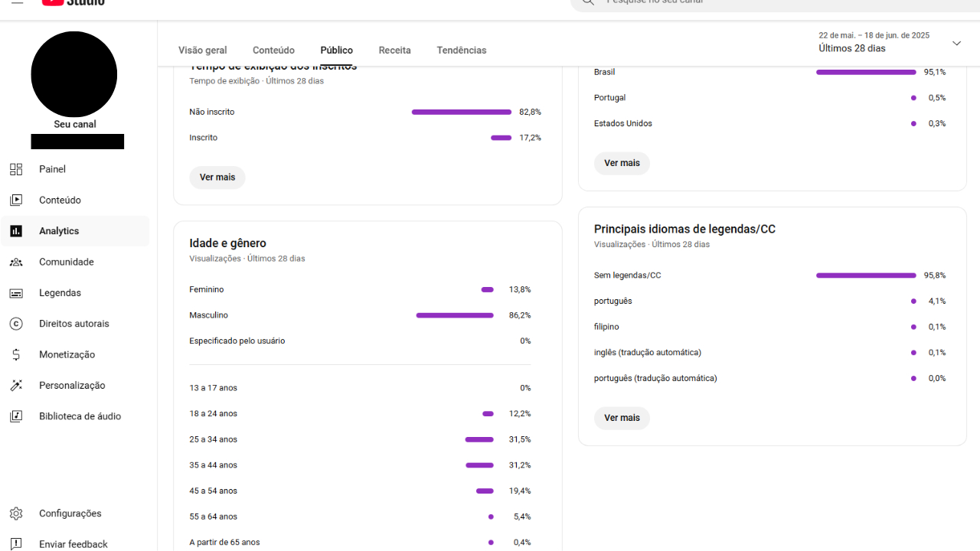Click the Personalização magic wand icon
This screenshot has width=980, height=551.
(16, 386)
